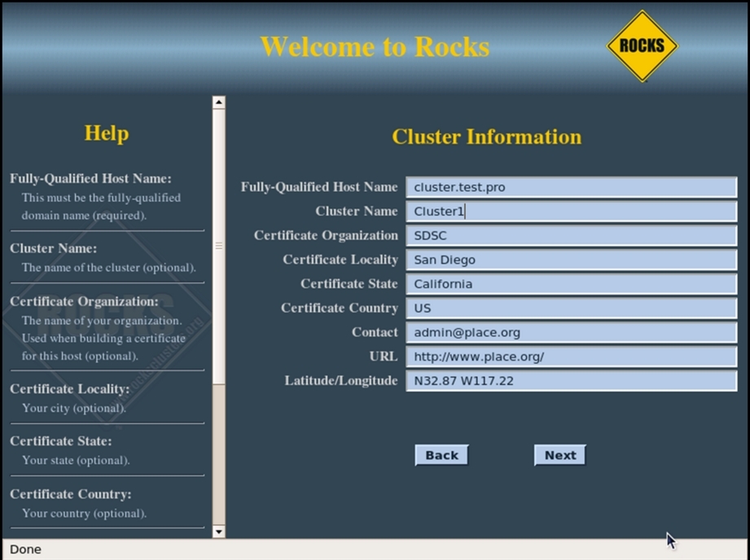Image resolution: width=750 pixels, height=560 pixels.
Task: Click the Help panel scroll up arrow
Action: [x=218, y=102]
